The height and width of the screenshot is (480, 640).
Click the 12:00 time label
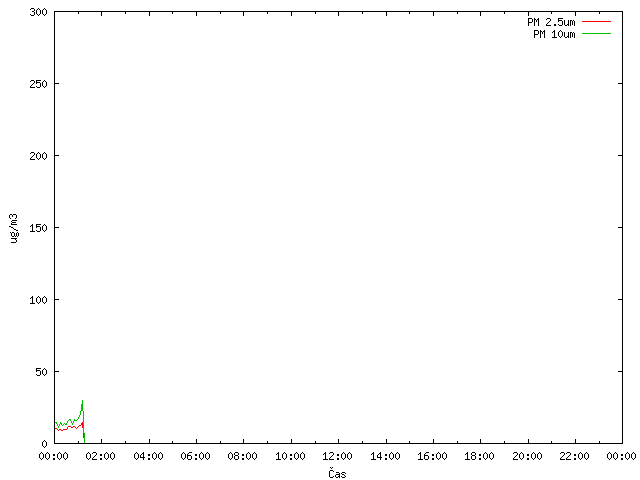click(338, 456)
